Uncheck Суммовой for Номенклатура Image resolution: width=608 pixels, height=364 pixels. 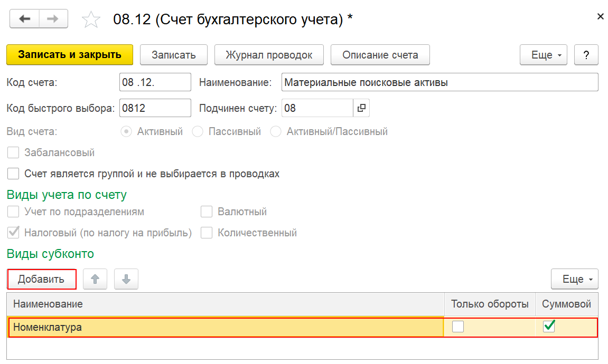tap(549, 327)
